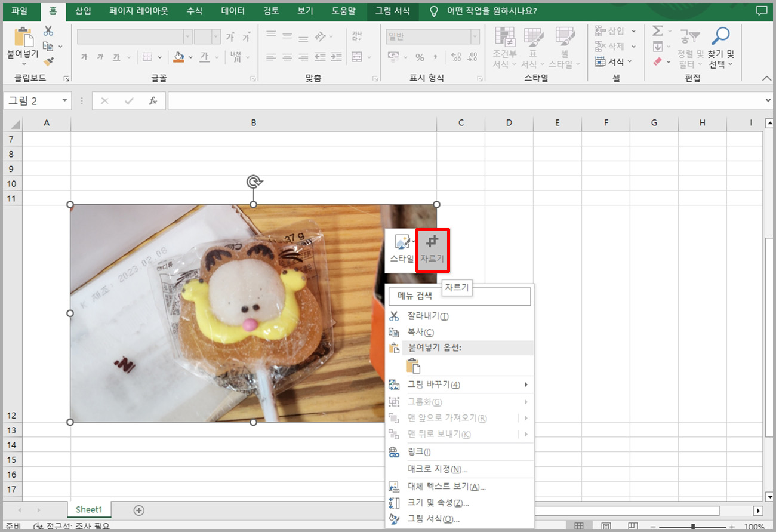Click inside the formula bar input
The width and height of the screenshot is (776, 532).
pyautogui.click(x=466, y=101)
